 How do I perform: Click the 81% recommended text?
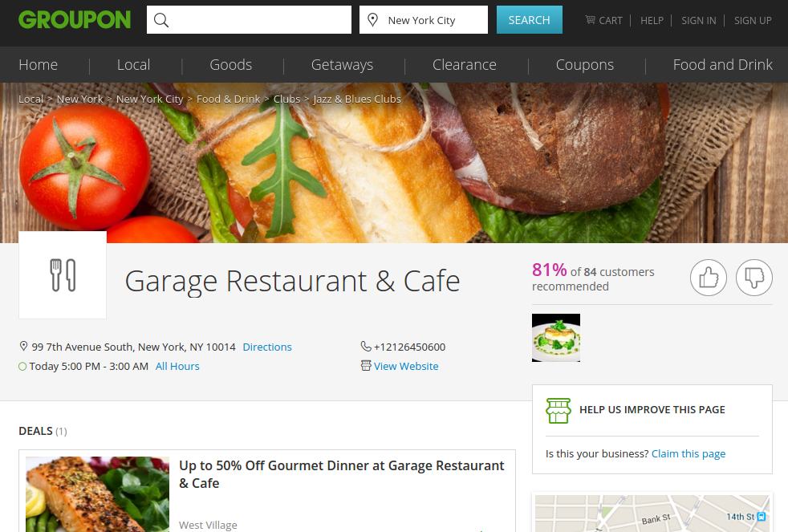point(593,278)
